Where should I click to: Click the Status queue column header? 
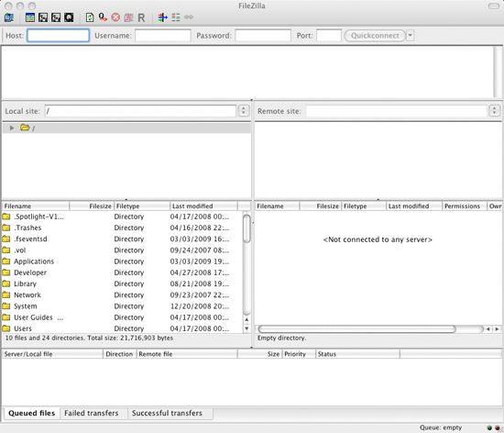pos(357,354)
